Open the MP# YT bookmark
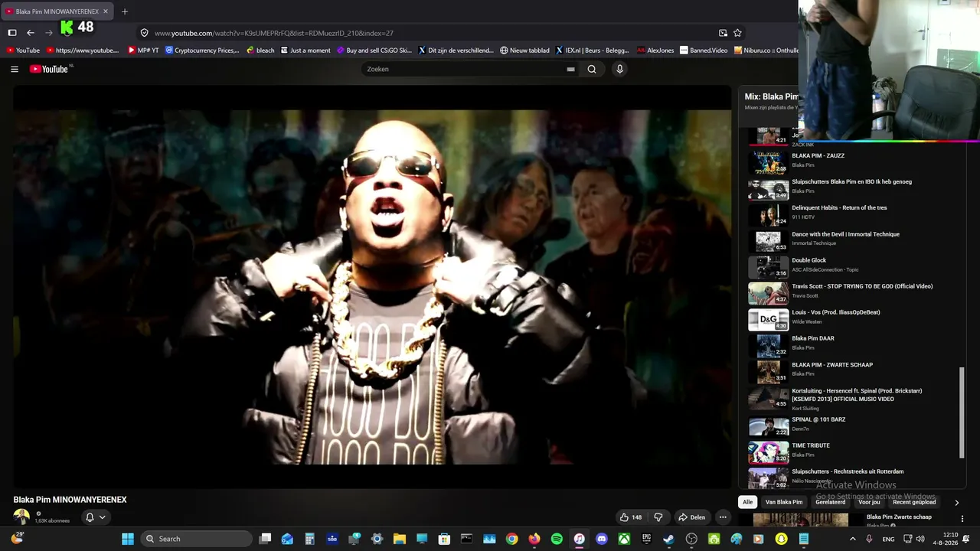Image resolution: width=980 pixels, height=551 pixels. 143,51
